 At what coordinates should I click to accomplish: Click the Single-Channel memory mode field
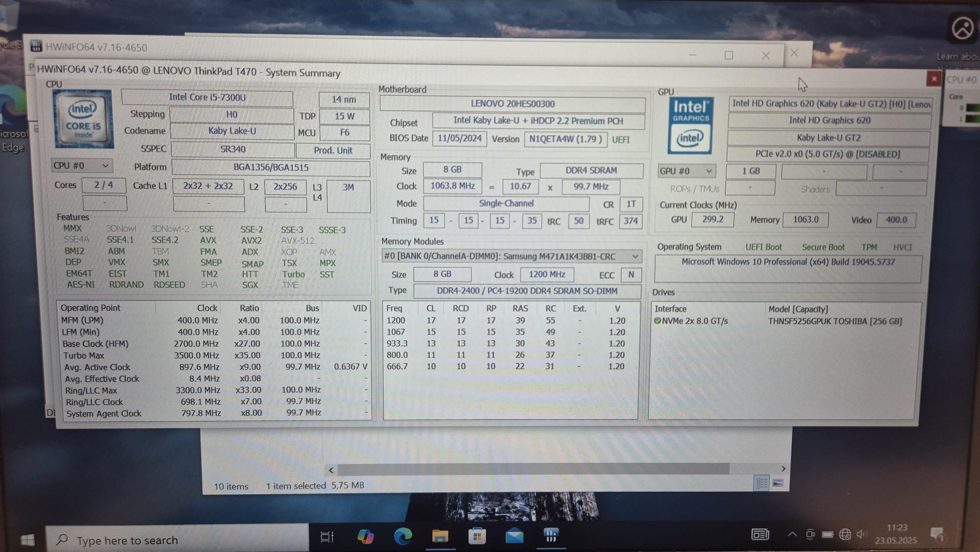coord(506,203)
